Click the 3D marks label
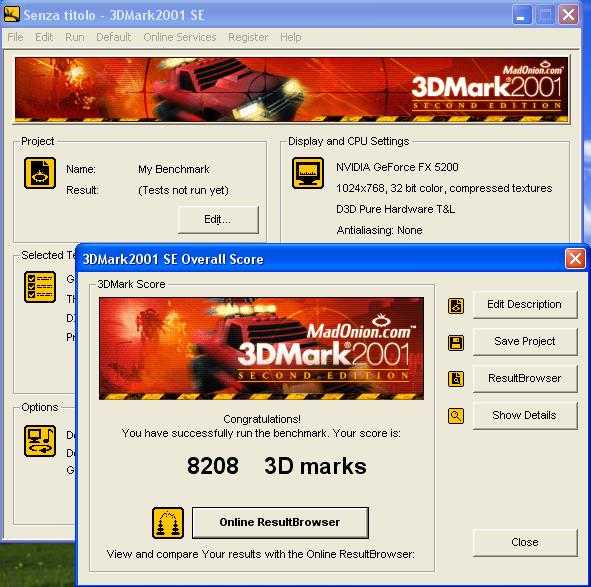591x587 pixels. (315, 466)
